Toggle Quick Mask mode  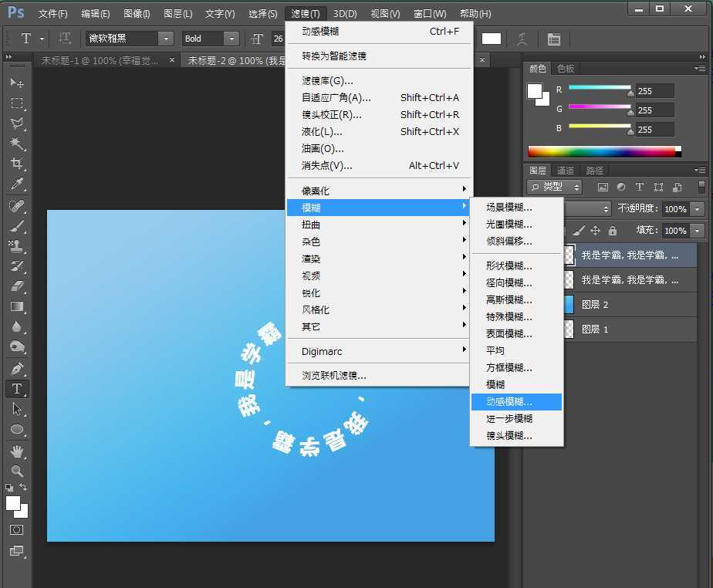(x=16, y=530)
